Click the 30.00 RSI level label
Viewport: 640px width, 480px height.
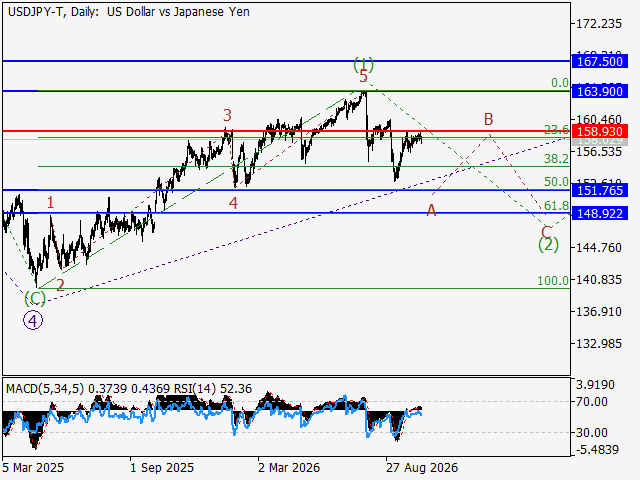tap(591, 433)
